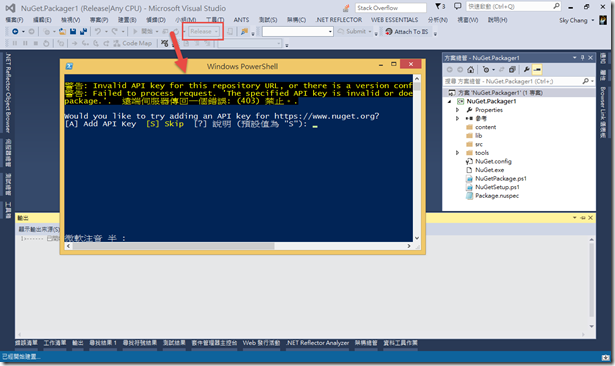Click the Stack Overflow search box

coord(391,7)
